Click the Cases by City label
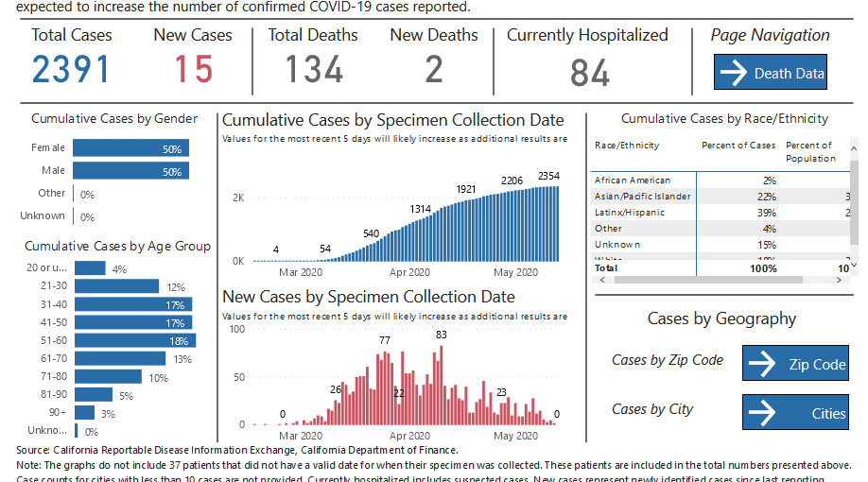This screenshot has height=482, width=868. click(652, 409)
